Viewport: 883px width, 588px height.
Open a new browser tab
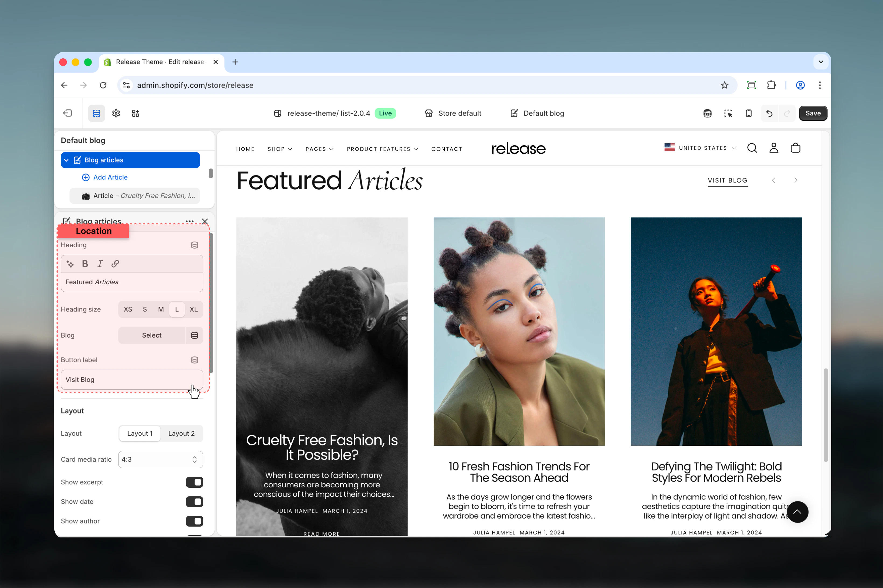click(x=235, y=62)
